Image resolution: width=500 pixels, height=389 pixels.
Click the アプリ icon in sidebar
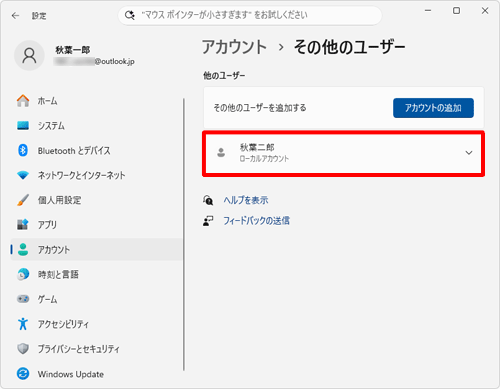(23, 225)
